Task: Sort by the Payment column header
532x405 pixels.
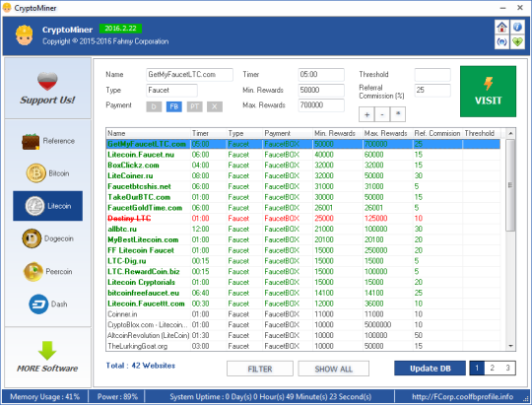Action: point(288,133)
